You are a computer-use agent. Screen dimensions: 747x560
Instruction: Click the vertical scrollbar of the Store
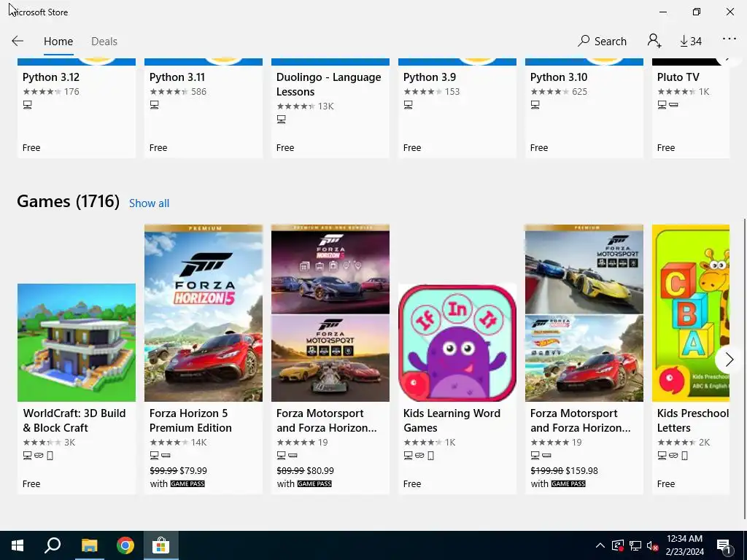tap(745, 369)
